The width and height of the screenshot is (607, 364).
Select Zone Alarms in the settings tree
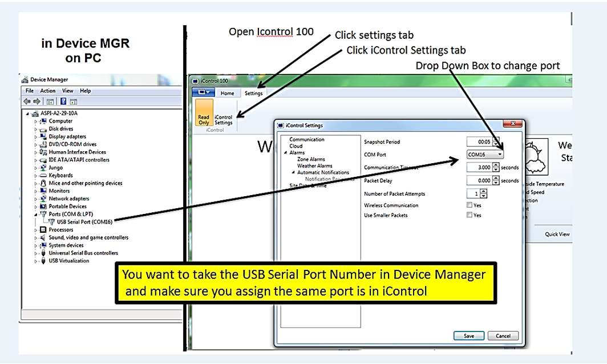pos(311,159)
